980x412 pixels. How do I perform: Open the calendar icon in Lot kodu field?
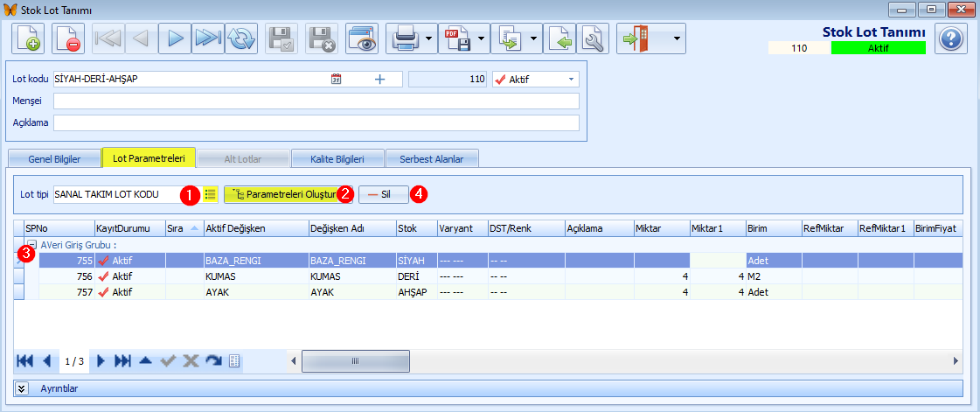[x=336, y=80]
